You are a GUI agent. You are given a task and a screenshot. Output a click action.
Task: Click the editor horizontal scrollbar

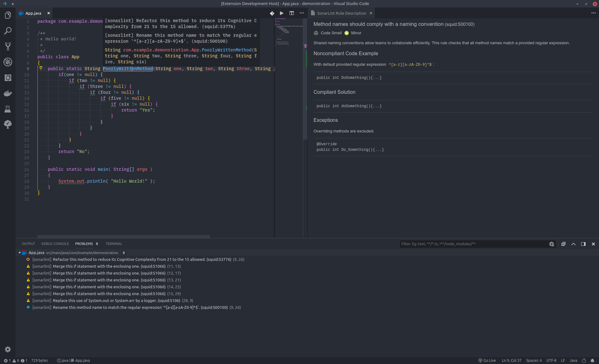(124, 237)
